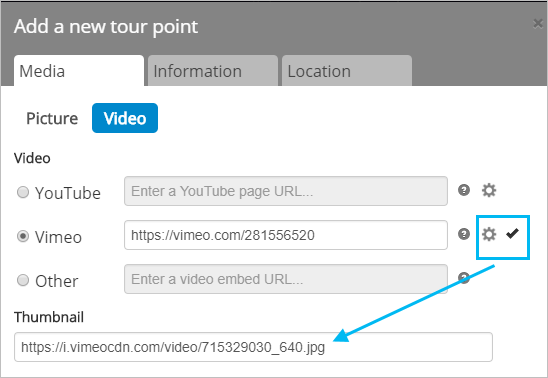The width and height of the screenshot is (548, 378).
Task: Close the Add a new tour point dialog
Action: pyautogui.click(x=538, y=23)
